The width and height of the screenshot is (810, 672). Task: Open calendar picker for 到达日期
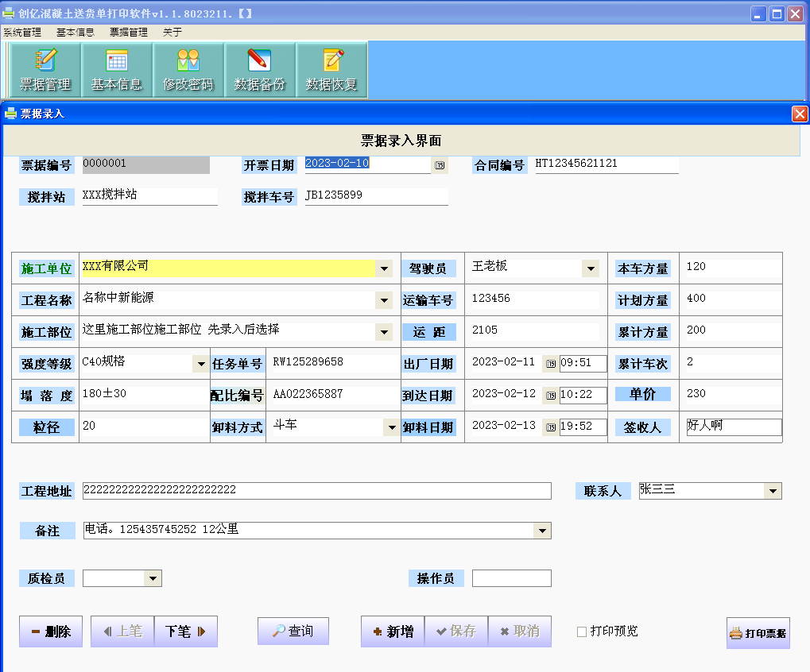[x=551, y=396]
